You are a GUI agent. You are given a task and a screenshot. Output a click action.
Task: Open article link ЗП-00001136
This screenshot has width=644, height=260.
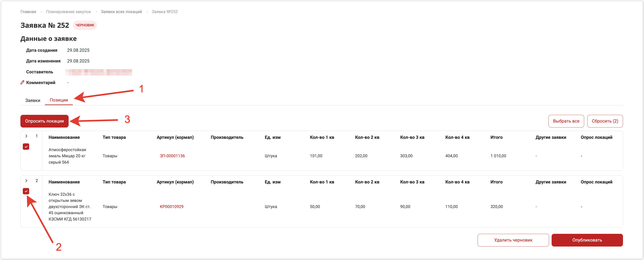pyautogui.click(x=172, y=156)
